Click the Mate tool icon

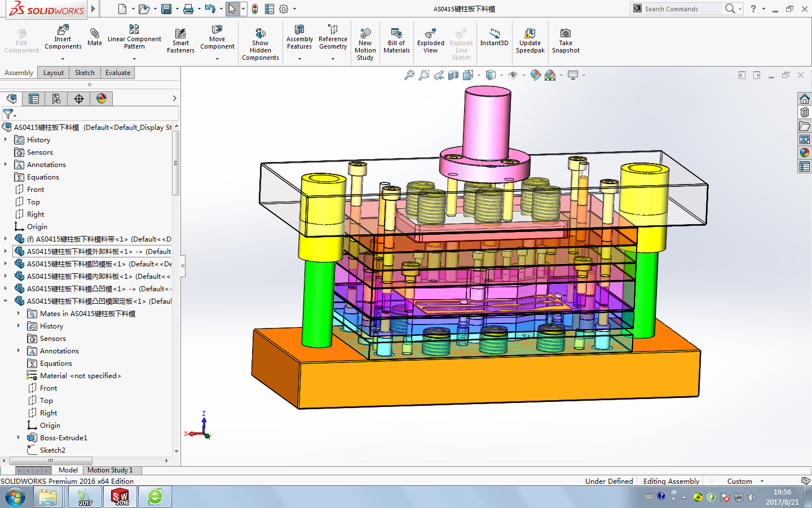tap(95, 34)
